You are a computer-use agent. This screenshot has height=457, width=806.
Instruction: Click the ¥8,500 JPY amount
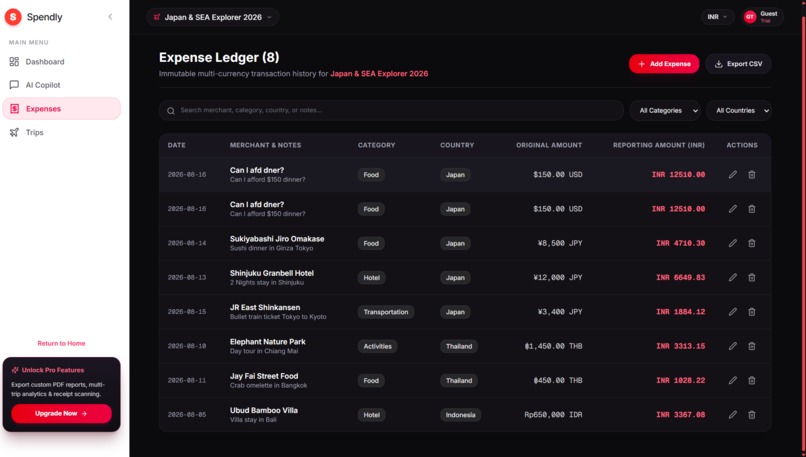point(560,243)
